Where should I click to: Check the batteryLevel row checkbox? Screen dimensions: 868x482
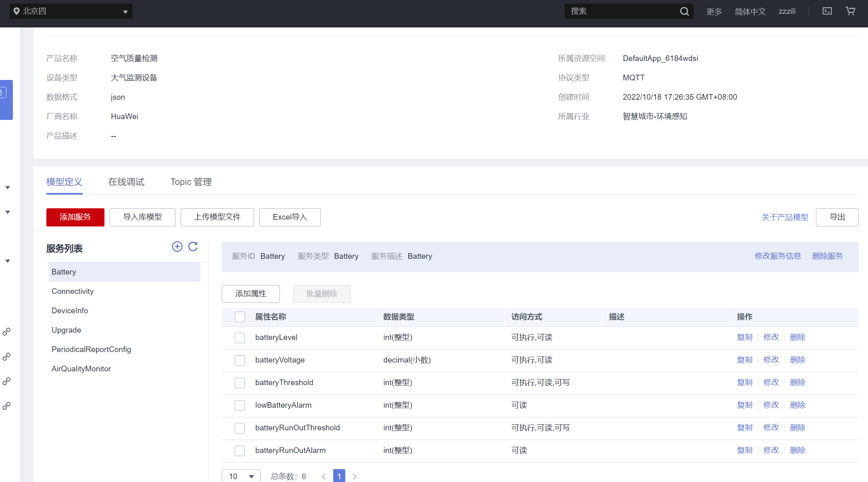coord(240,337)
